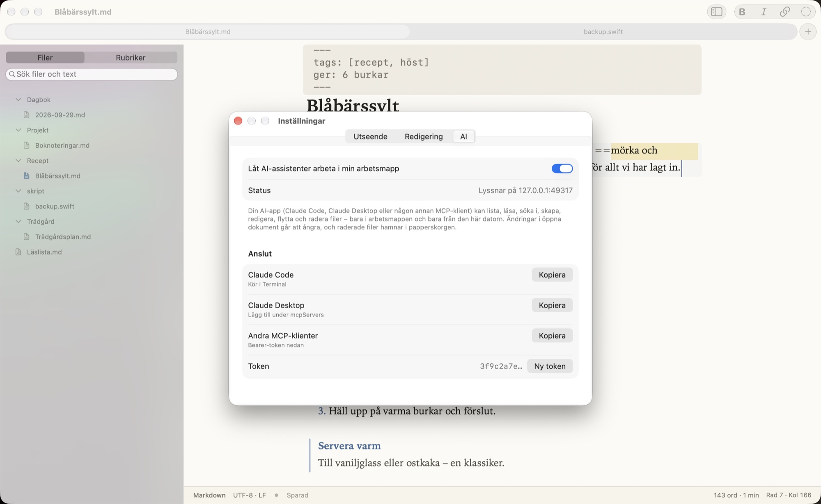The image size is (821, 504).
Task: Close the Inställningar window
Action: pos(238,121)
